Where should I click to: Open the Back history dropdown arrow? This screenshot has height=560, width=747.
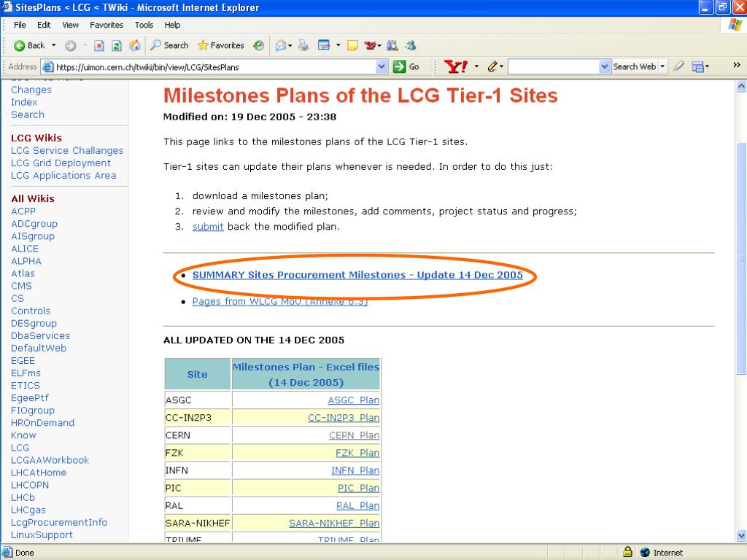[x=54, y=45]
